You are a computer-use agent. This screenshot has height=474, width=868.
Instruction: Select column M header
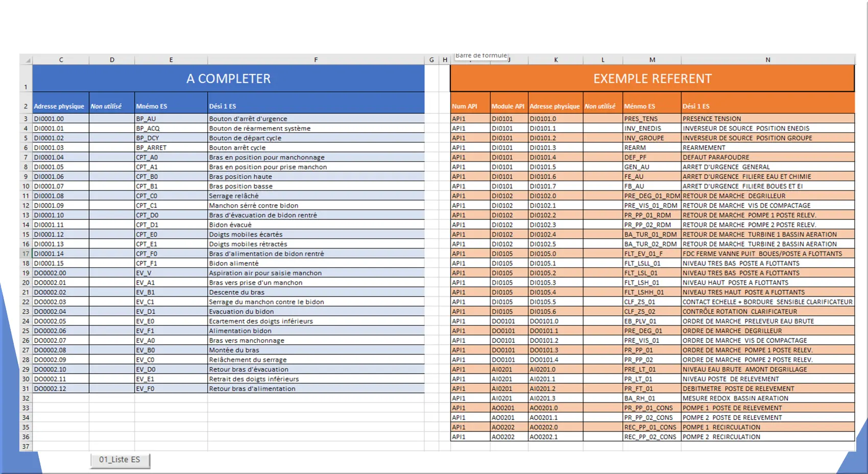click(x=652, y=60)
